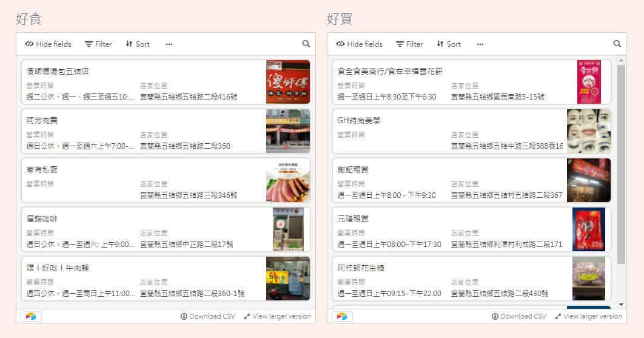This screenshot has width=644, height=338.
Task: Open Filter in the 好食 panel
Action: (98, 44)
